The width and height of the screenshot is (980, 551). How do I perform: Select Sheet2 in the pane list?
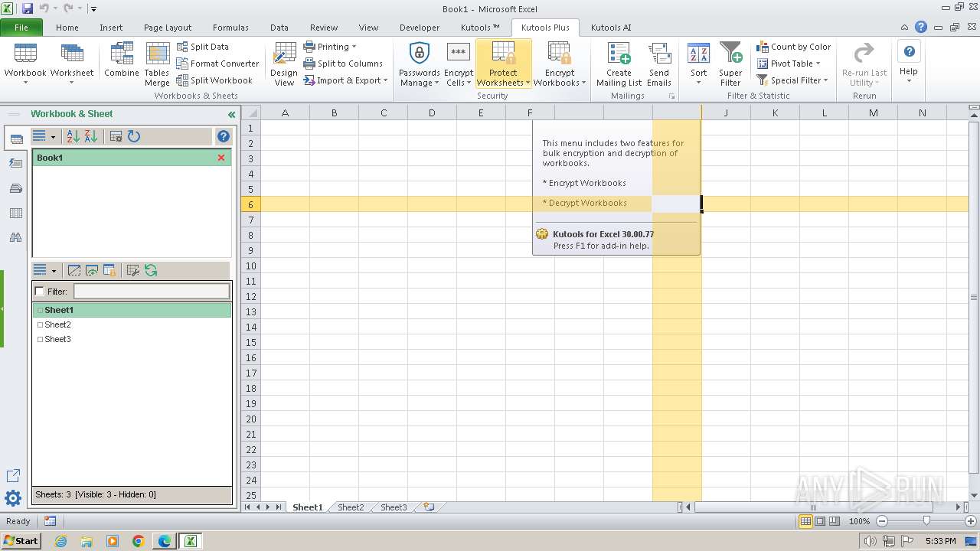(x=57, y=324)
